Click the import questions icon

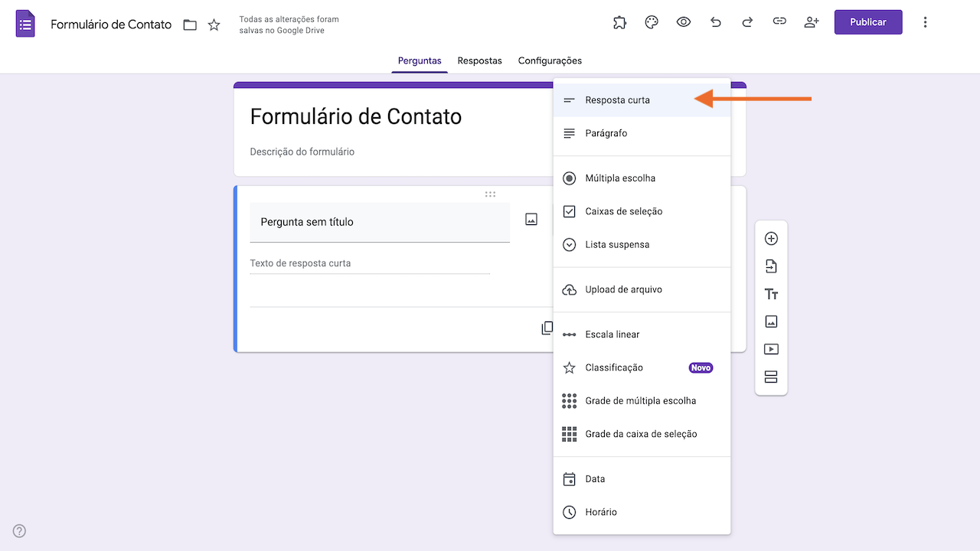[771, 266]
